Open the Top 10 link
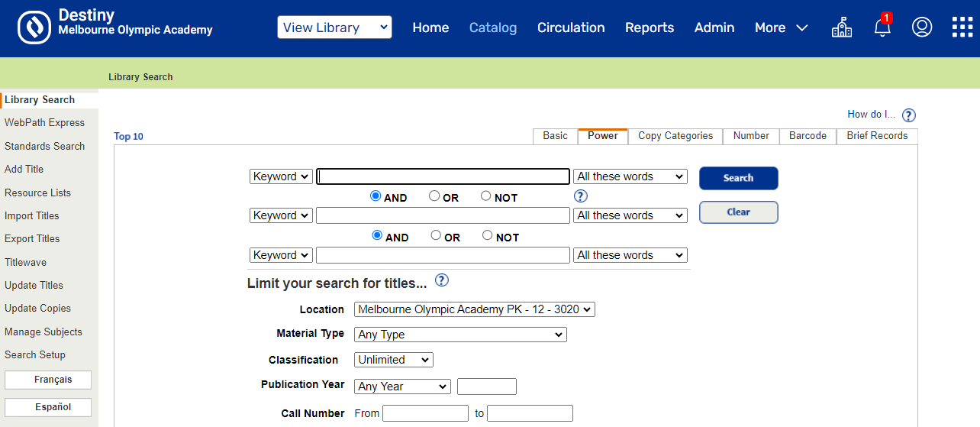Screen dimensions: 980x427 (128, 137)
